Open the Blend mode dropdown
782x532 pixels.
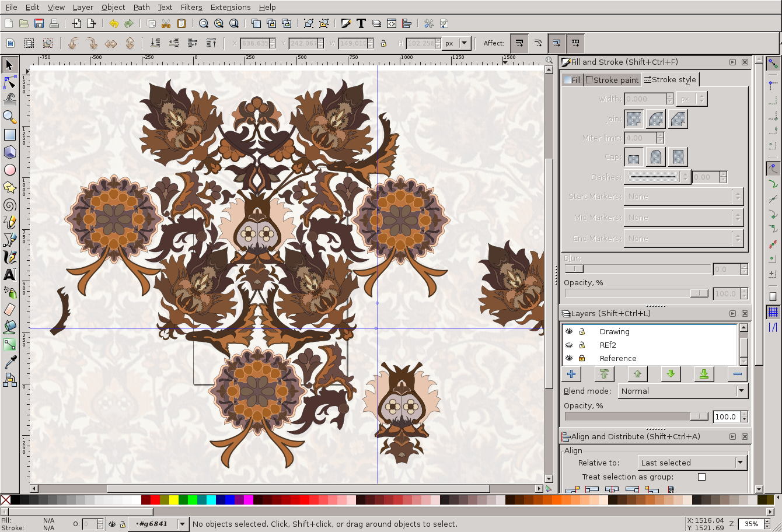[683, 391]
